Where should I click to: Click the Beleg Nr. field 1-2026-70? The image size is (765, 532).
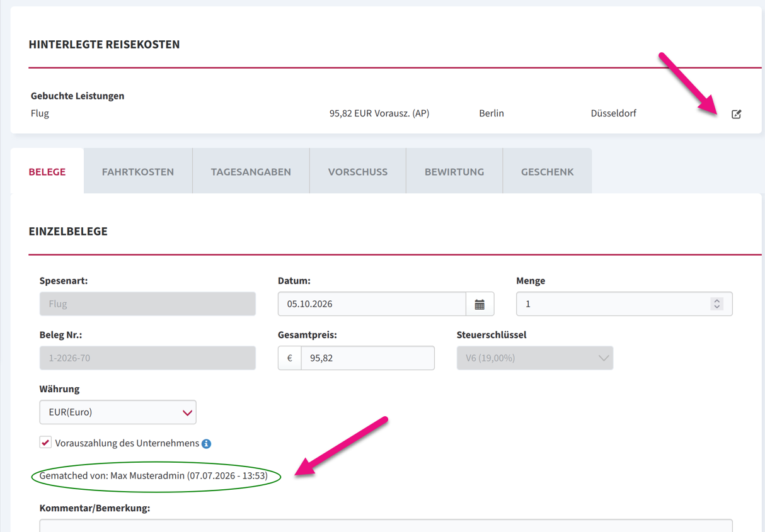coord(147,358)
